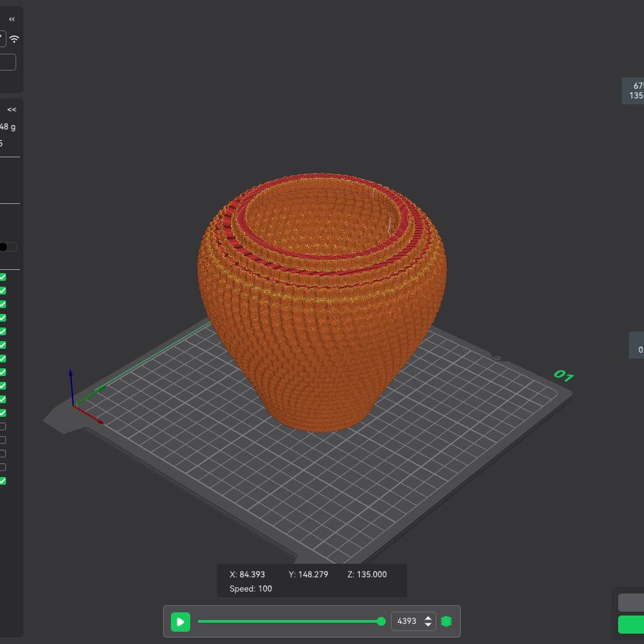644x644 pixels.
Task: Click the green button at bottom right
Action: point(633,625)
